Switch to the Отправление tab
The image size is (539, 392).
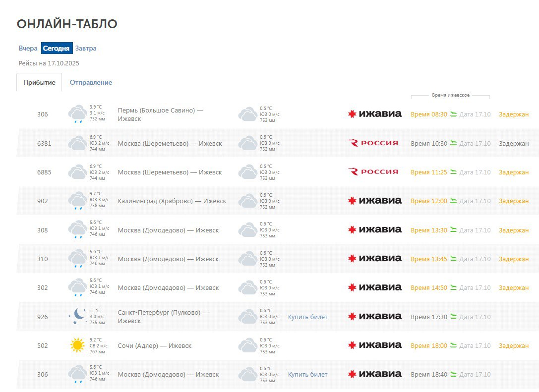coord(91,82)
